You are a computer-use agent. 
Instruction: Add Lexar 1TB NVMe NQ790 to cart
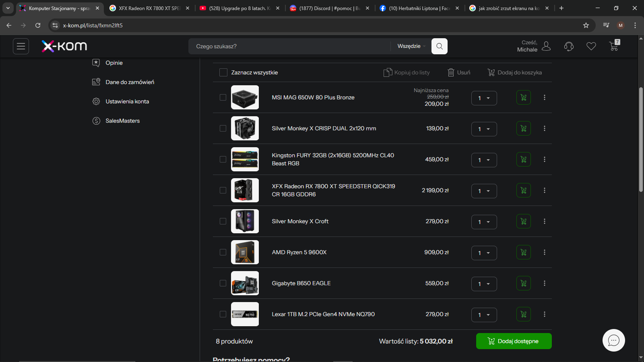[x=524, y=314]
